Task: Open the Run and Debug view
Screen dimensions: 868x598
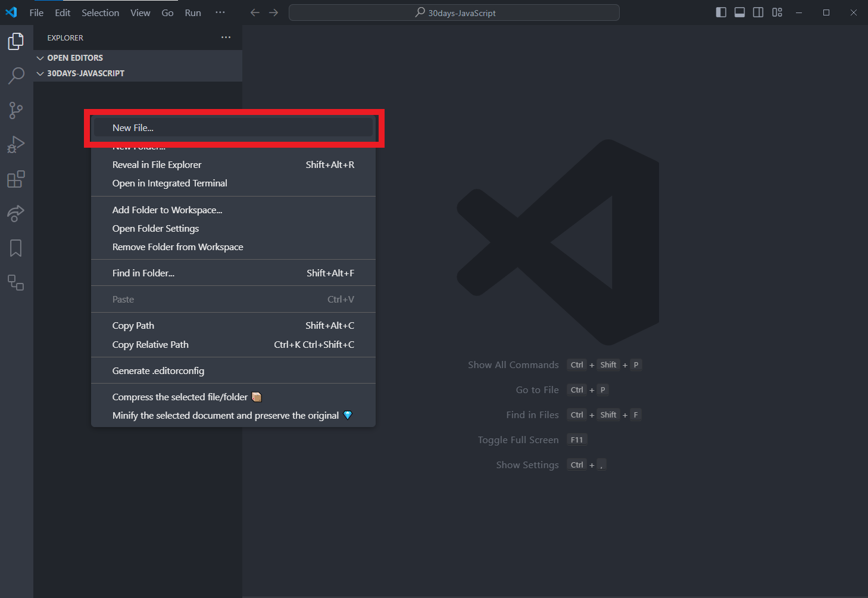Action: [x=16, y=145]
